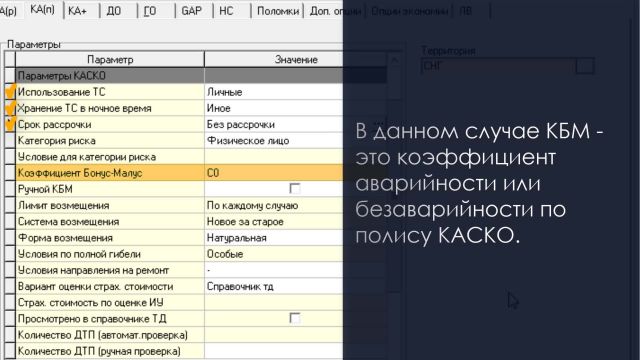Screen dimensions: 640x360
Task: Click the Использование ТС parameter row
Action: [x=110, y=92]
